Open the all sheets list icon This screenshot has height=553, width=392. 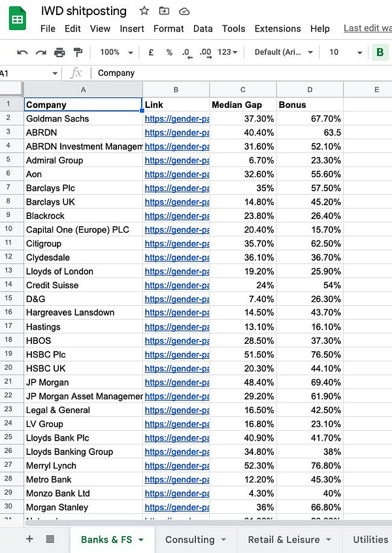[x=50, y=539]
